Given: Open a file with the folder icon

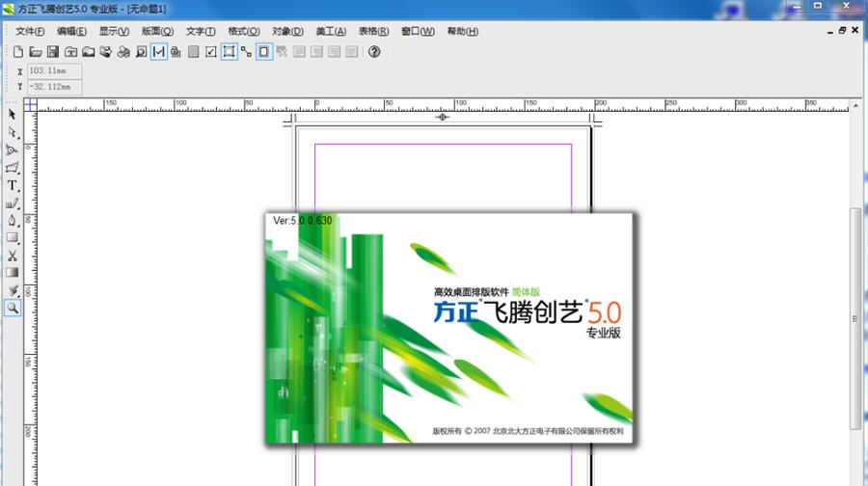Looking at the screenshot, I should [x=36, y=51].
